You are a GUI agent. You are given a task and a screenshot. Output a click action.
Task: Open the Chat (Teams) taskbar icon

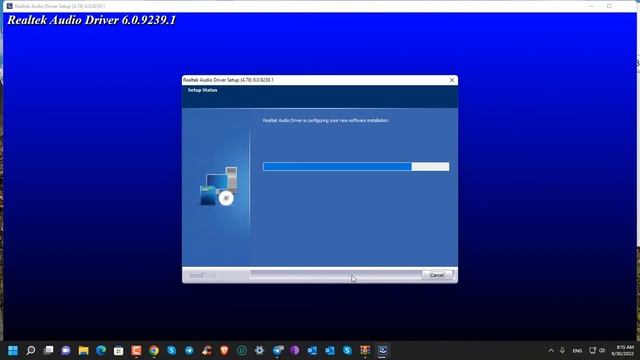tap(66, 351)
